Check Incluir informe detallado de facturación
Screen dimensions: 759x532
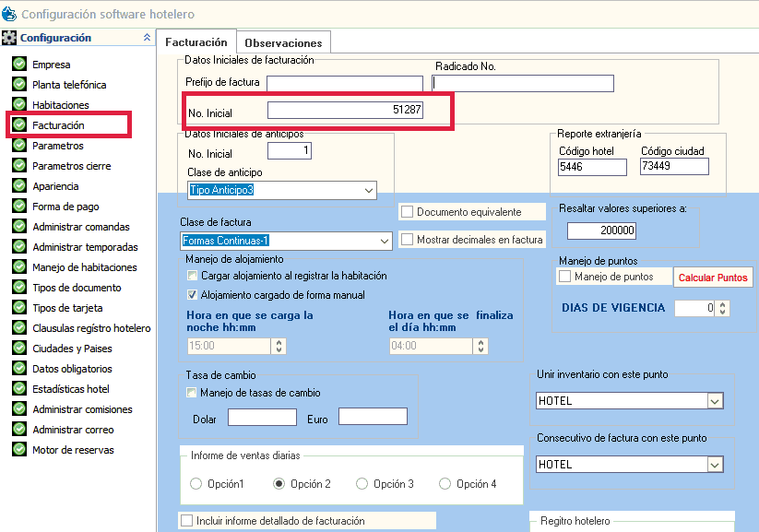[187, 521]
